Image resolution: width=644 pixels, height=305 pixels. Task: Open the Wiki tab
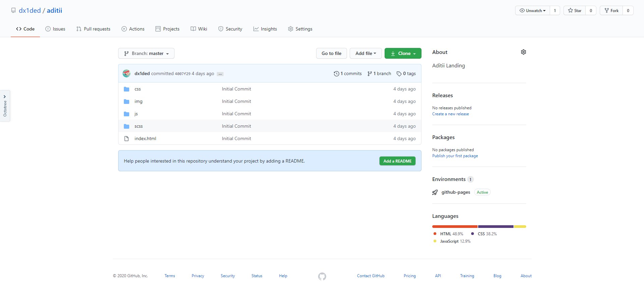pyautogui.click(x=199, y=29)
